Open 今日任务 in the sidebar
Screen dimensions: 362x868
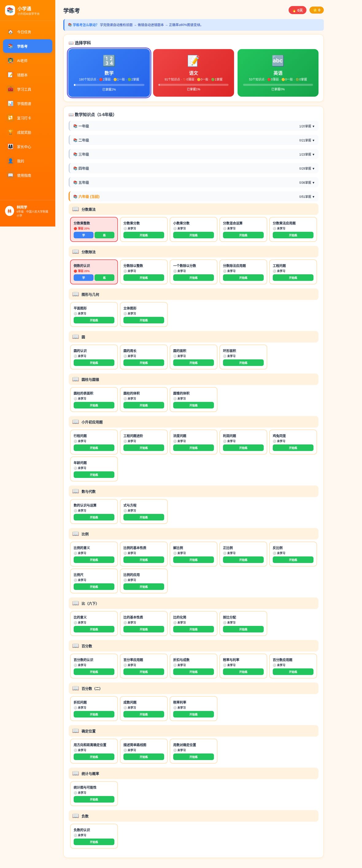[28, 32]
